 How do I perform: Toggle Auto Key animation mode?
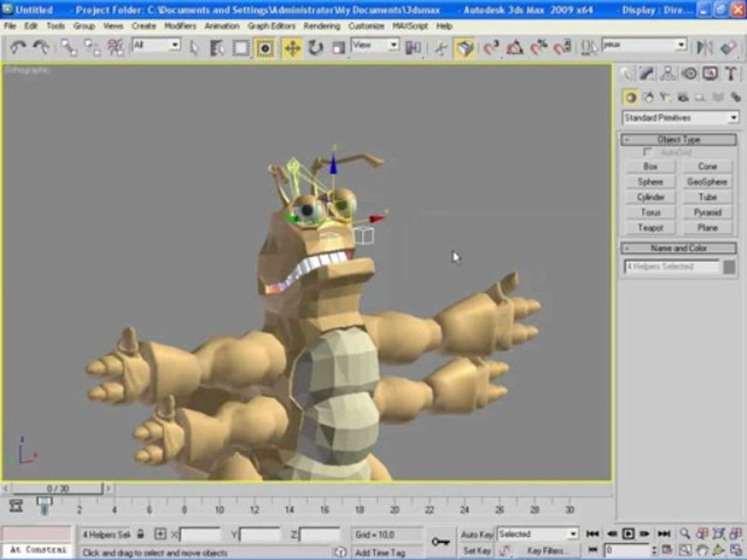(x=477, y=534)
